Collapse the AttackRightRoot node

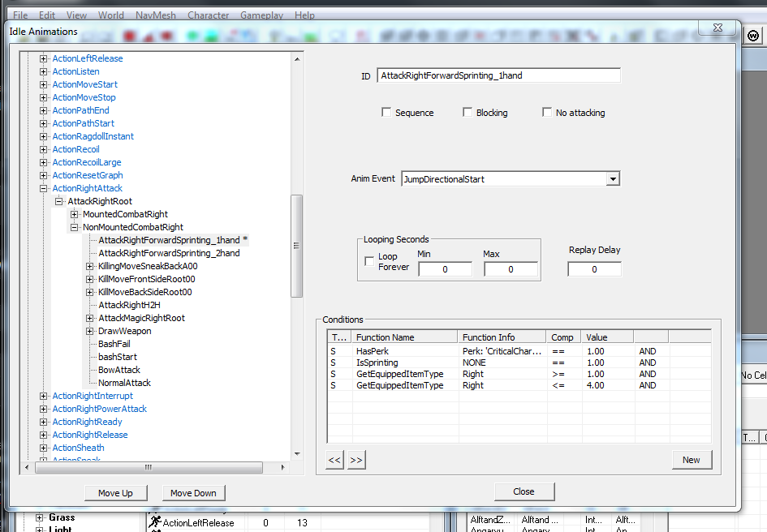coord(58,201)
